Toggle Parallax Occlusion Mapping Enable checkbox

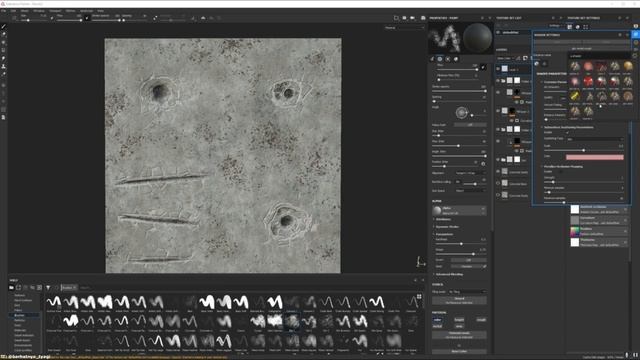pos(562,171)
